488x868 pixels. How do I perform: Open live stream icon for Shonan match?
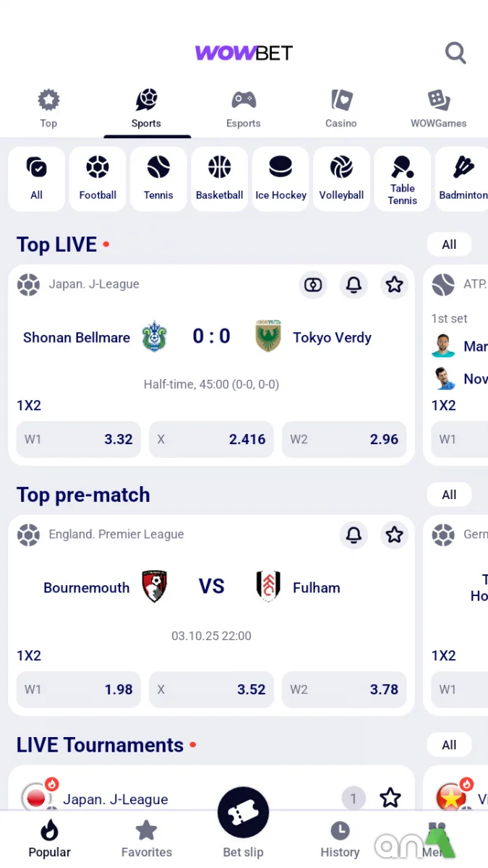313,285
